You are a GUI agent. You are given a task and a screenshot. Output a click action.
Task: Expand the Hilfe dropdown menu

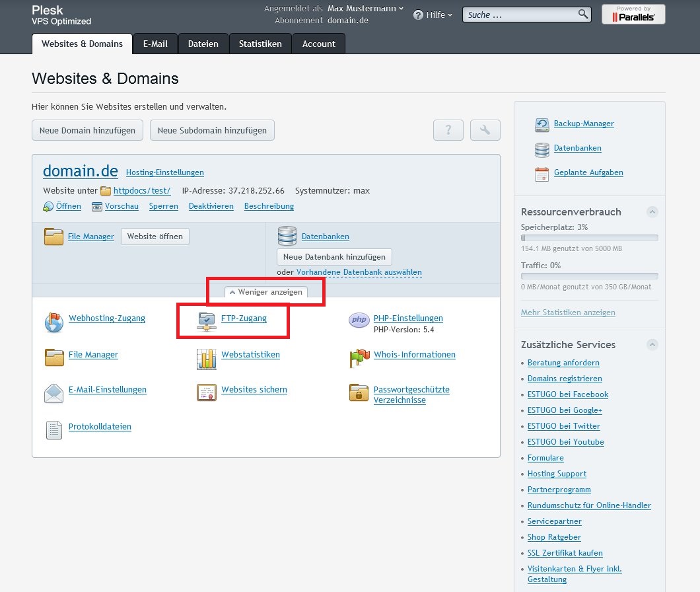(433, 15)
